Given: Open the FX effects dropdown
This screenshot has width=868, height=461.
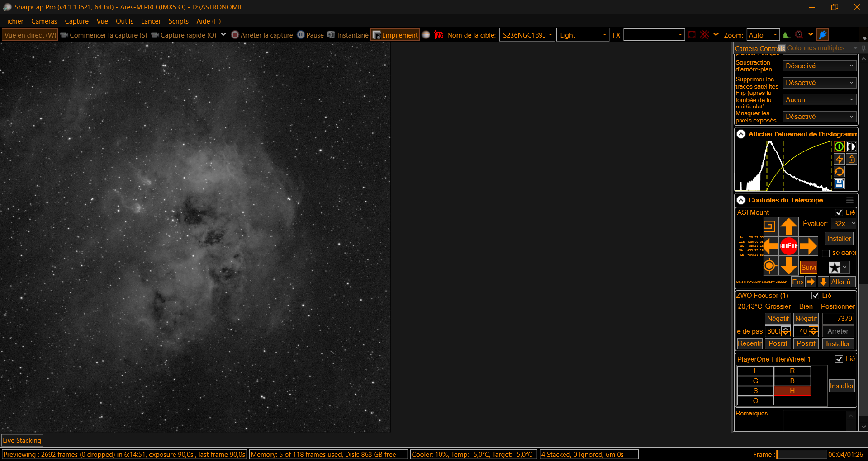Looking at the screenshot, I should point(654,35).
